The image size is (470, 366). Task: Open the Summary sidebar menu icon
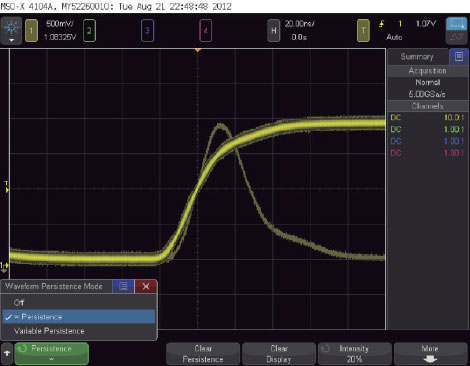pos(459,57)
